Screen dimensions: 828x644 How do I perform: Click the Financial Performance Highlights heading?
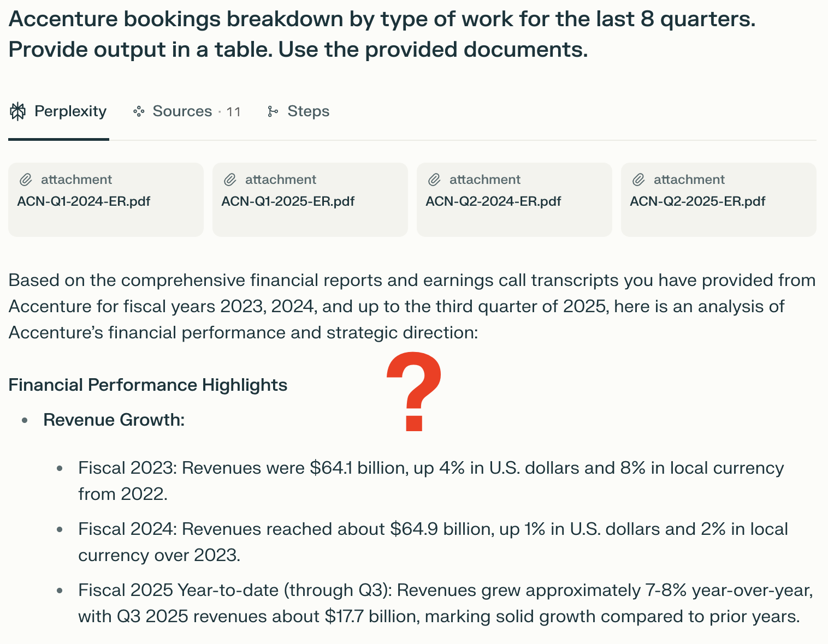pos(147,385)
